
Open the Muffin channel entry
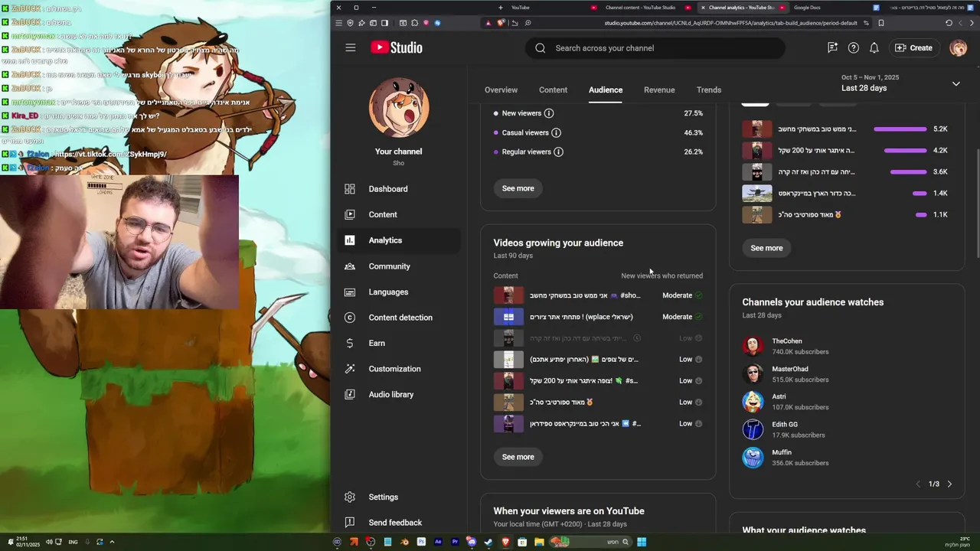[787, 457]
